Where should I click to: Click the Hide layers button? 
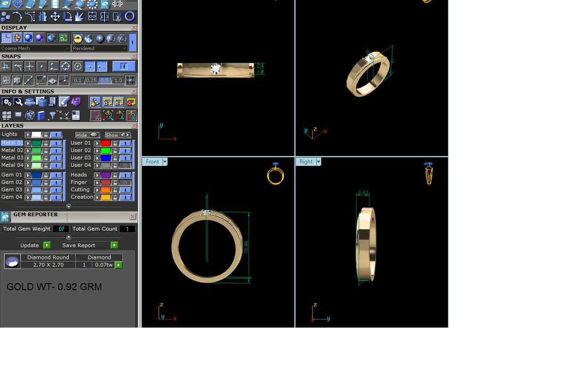88,135
